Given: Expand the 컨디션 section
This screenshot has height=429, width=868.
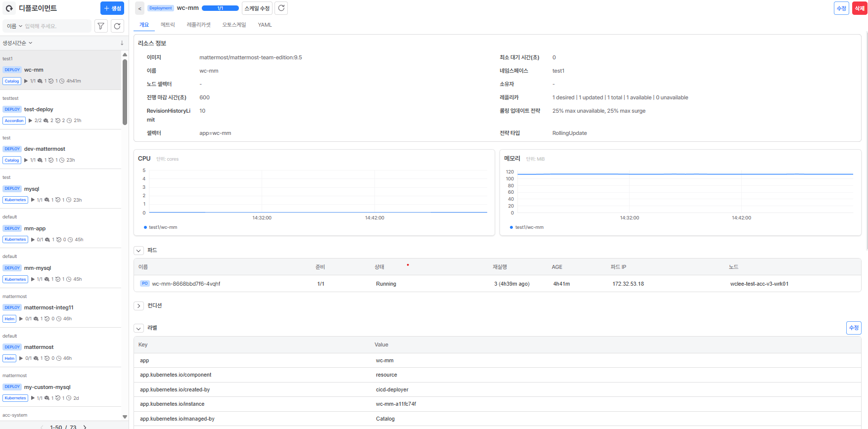Looking at the screenshot, I should coord(139,306).
